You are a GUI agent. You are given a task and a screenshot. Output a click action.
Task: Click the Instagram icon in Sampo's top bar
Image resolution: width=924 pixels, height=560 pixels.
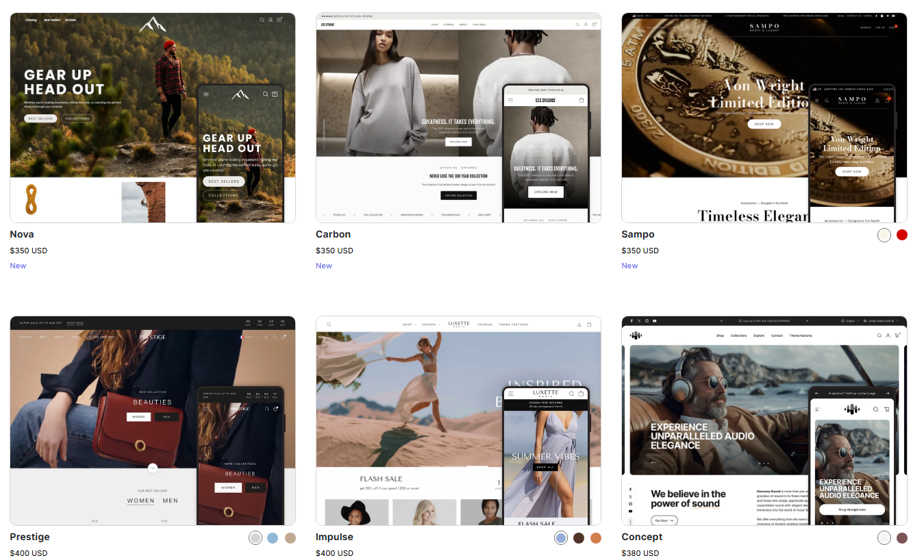(883, 14)
